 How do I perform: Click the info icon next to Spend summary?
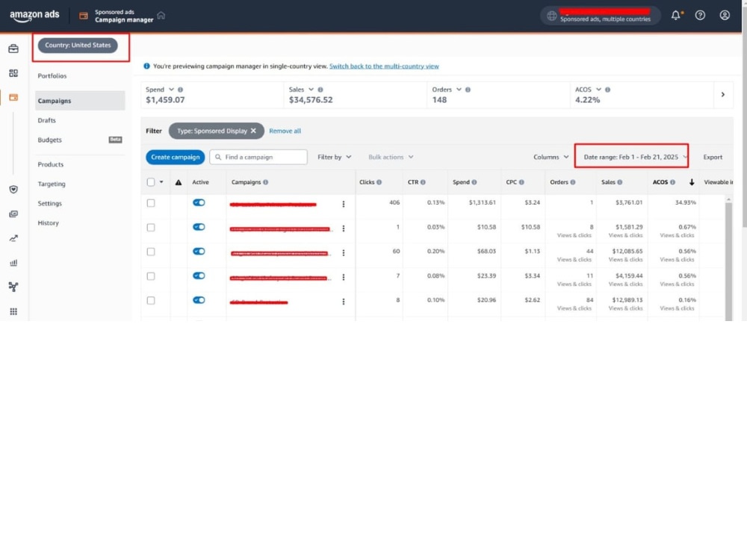coord(181,90)
